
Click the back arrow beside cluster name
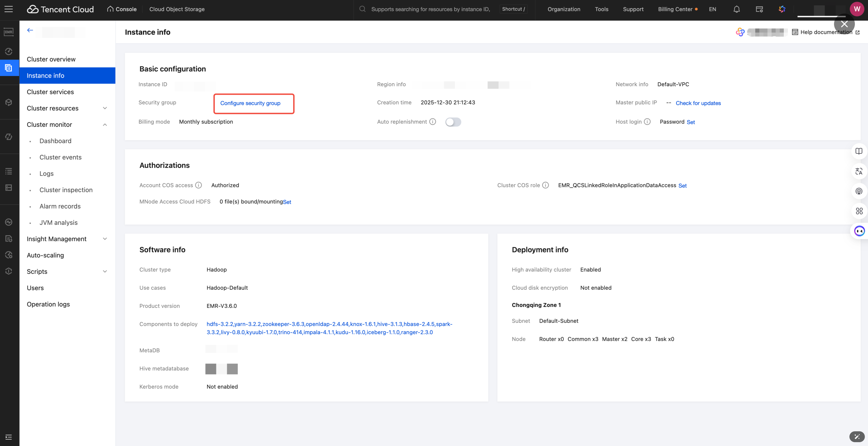click(30, 30)
